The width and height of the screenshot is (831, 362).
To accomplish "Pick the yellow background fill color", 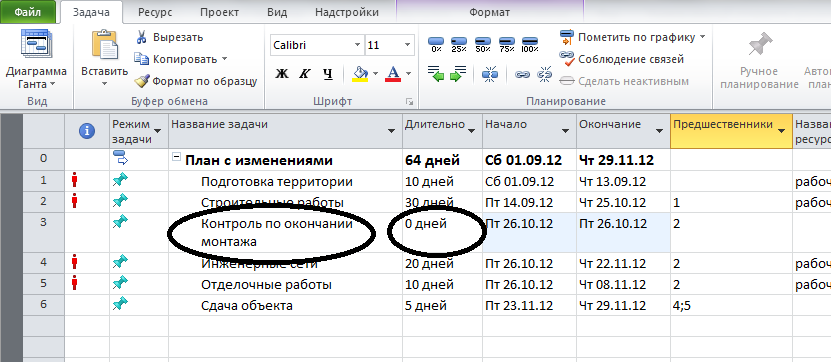I will click(x=360, y=74).
